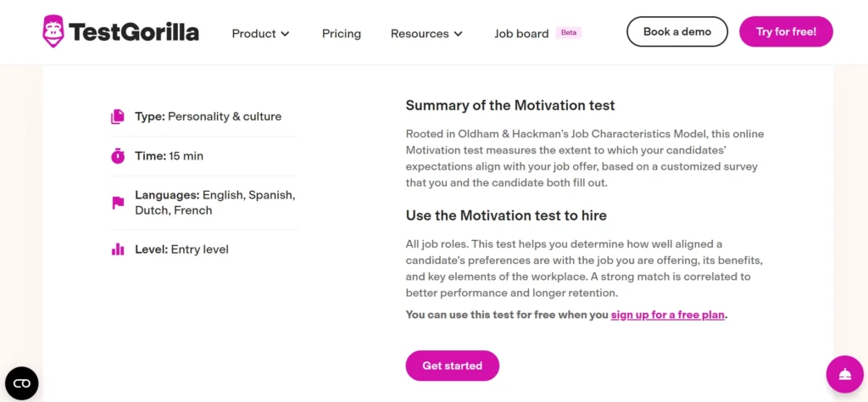Follow the sign up for a free plan link
Screen dimensions: 868x402
point(667,315)
